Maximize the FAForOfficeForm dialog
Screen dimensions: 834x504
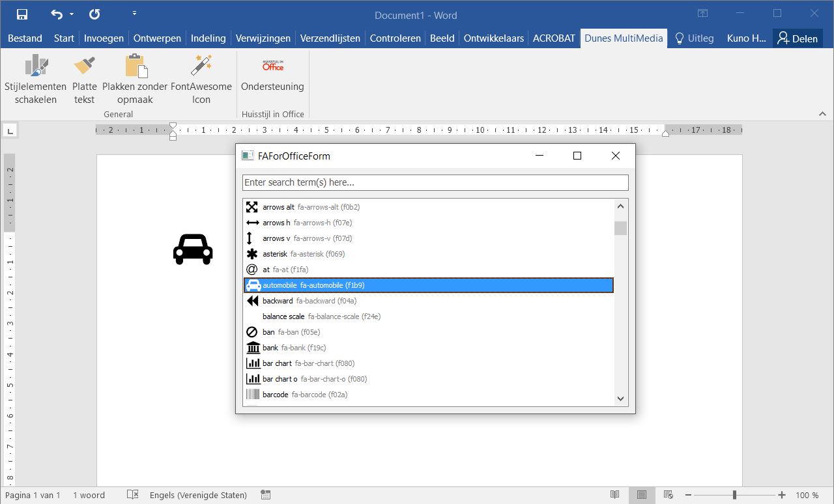click(577, 156)
